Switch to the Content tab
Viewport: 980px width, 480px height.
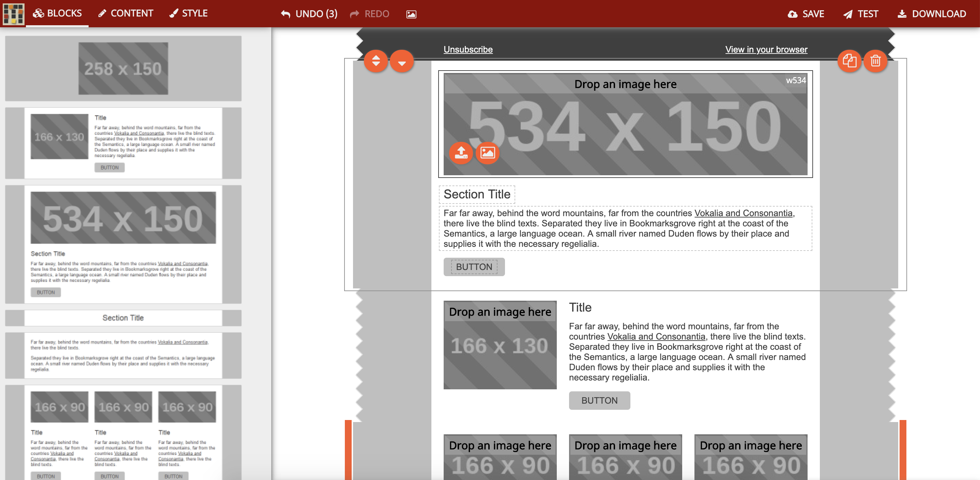click(x=125, y=14)
